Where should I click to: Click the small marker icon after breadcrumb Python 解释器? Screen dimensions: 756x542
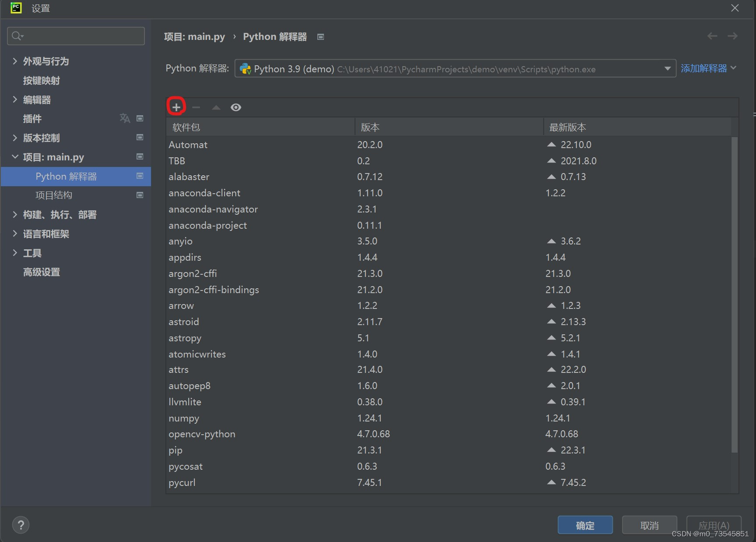coord(320,37)
